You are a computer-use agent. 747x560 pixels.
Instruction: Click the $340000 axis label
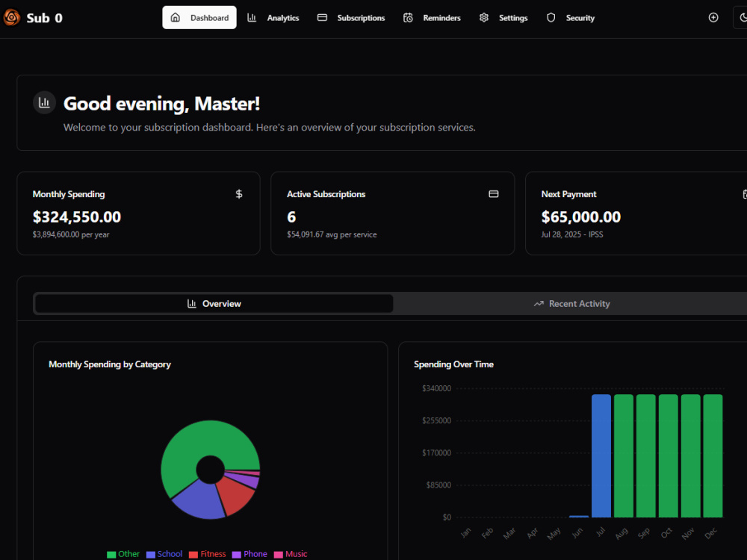(436, 388)
